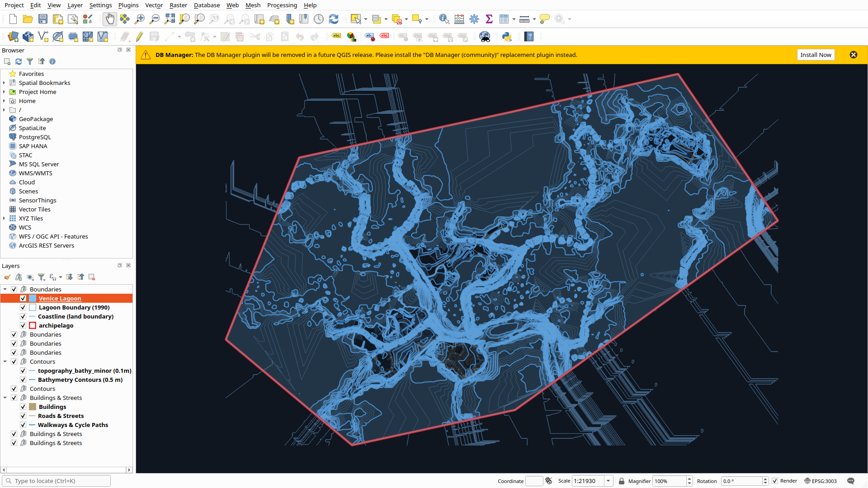This screenshot has height=488, width=868.
Task: Click Open Layer Styling Panel brush icon
Action: 7,277
